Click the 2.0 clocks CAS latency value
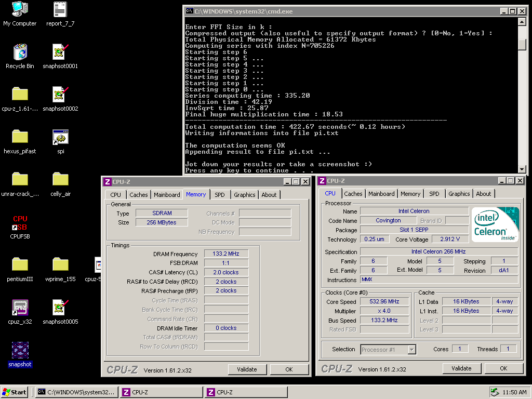The width and height of the screenshot is (532, 399). (226, 272)
